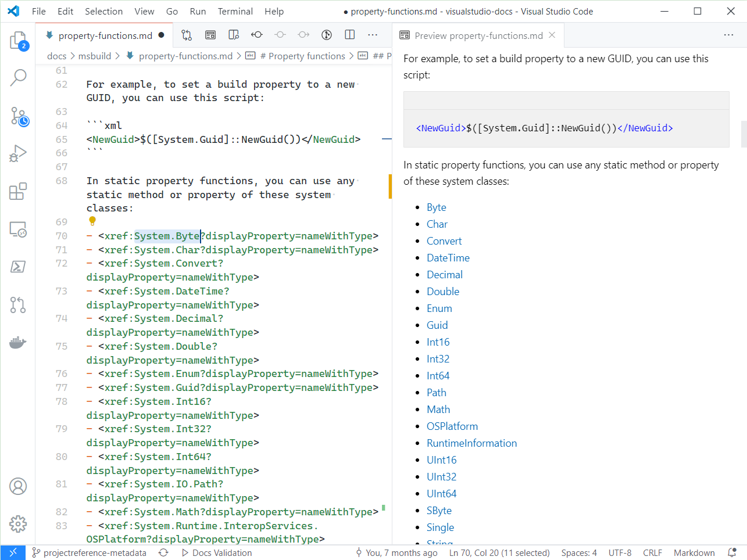Click the lightbulb code action indicator

coord(92,221)
